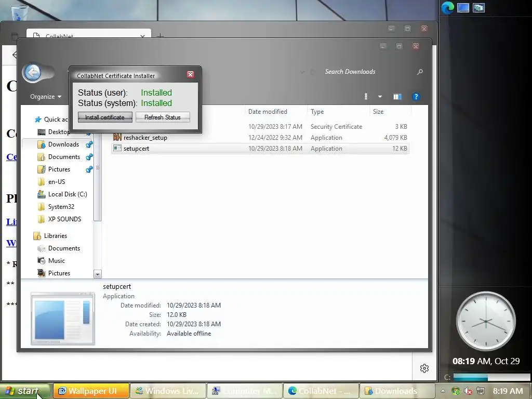Click the C: drive usage bar gadget
The height and width of the screenshot is (399, 532).
coord(491,377)
